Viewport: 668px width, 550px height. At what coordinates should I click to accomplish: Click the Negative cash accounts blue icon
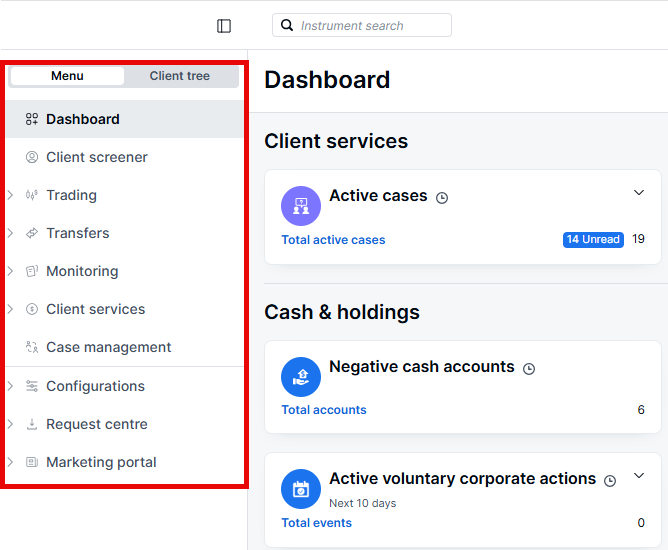[301, 376]
